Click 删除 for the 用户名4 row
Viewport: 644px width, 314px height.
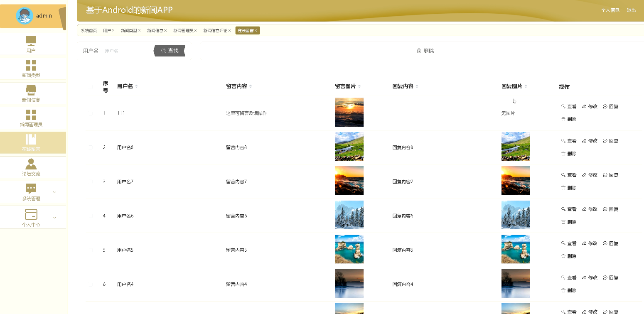pos(569,290)
